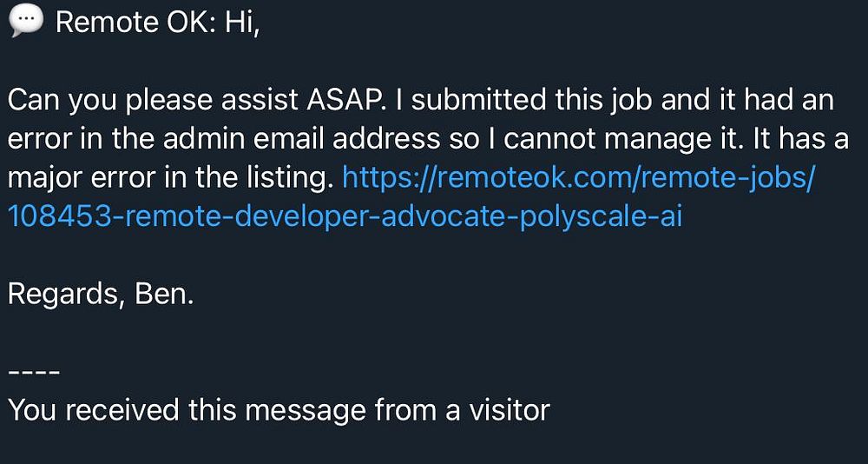
Task: Click the speech bubble icon
Action: (26, 23)
